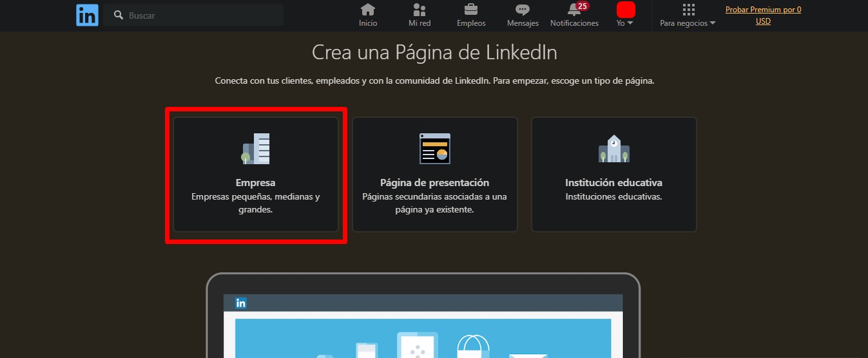
Task: Click Probar Premium por 0 USD link
Action: (764, 15)
